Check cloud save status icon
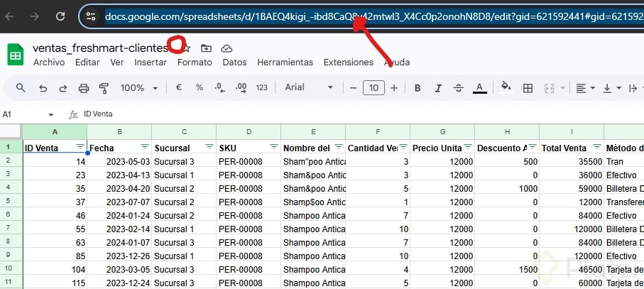This screenshot has width=644, height=289. coord(227,48)
